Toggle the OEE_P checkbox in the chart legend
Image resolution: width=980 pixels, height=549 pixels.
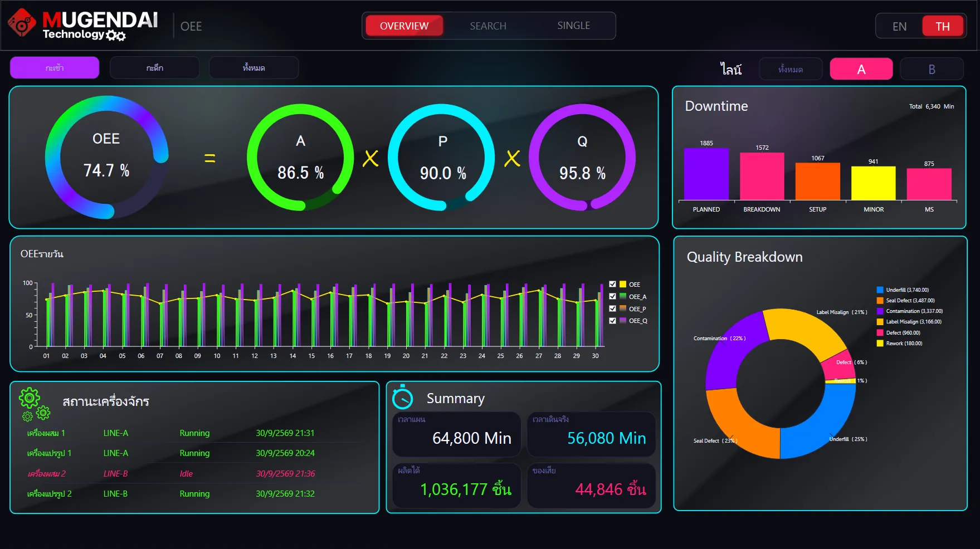tap(612, 308)
